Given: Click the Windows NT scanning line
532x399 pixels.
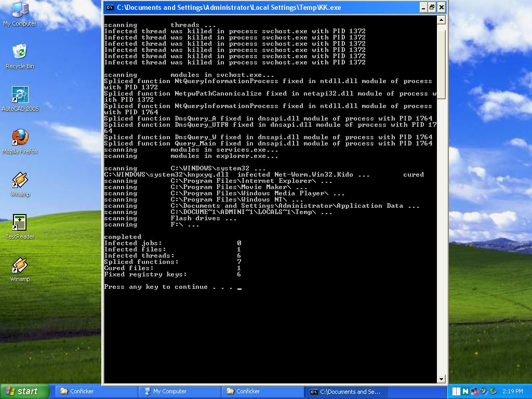Looking at the screenshot, I should tap(204, 199).
